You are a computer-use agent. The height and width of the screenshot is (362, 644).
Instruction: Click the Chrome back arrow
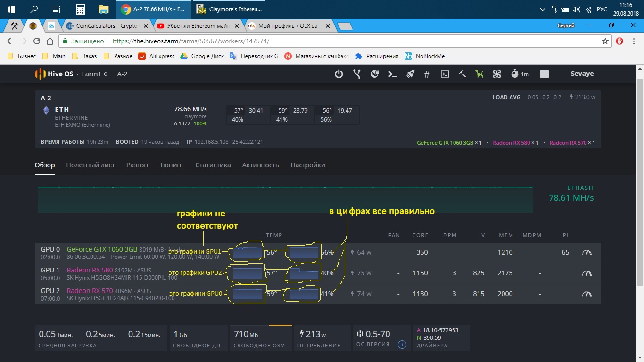10,41
